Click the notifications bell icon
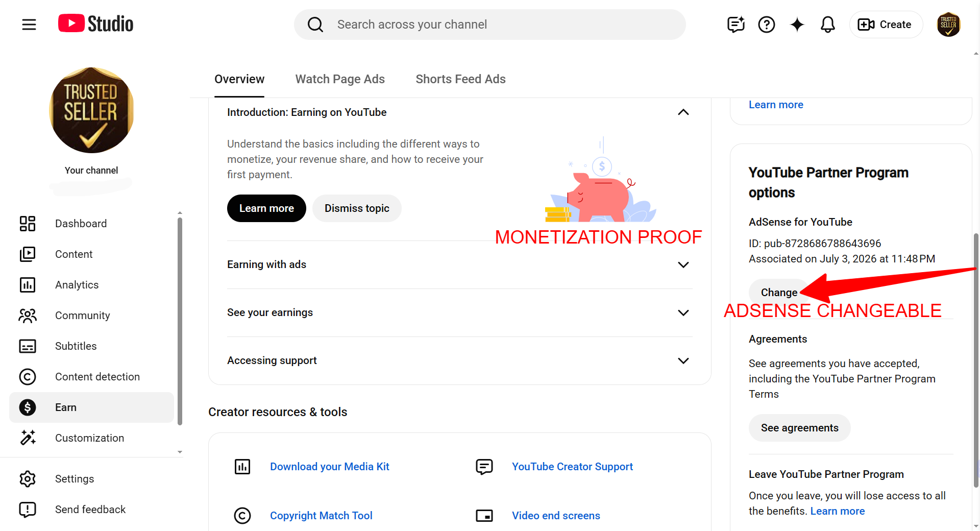The image size is (980, 531). pyautogui.click(x=827, y=25)
